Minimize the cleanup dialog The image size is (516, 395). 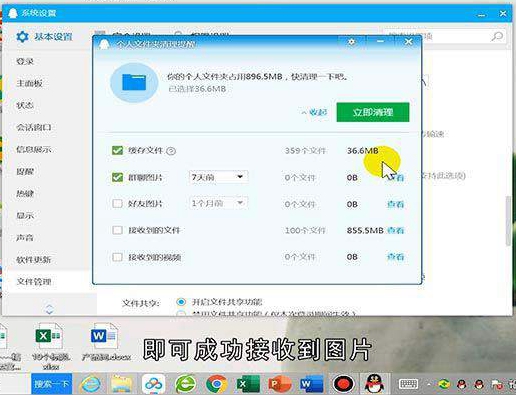(x=380, y=42)
